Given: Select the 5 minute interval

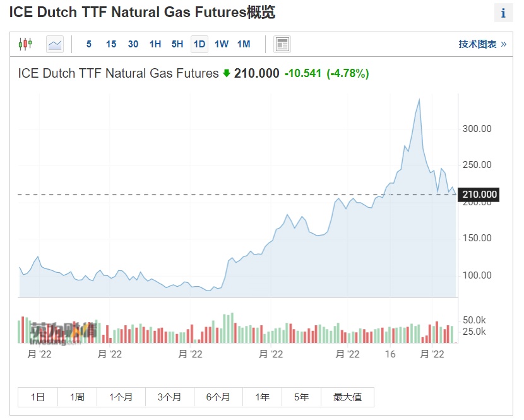Looking at the screenshot, I should coord(89,44).
